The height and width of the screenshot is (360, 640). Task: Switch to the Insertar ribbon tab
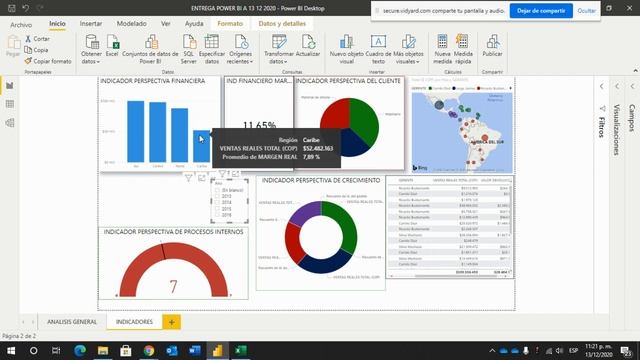[x=91, y=24]
